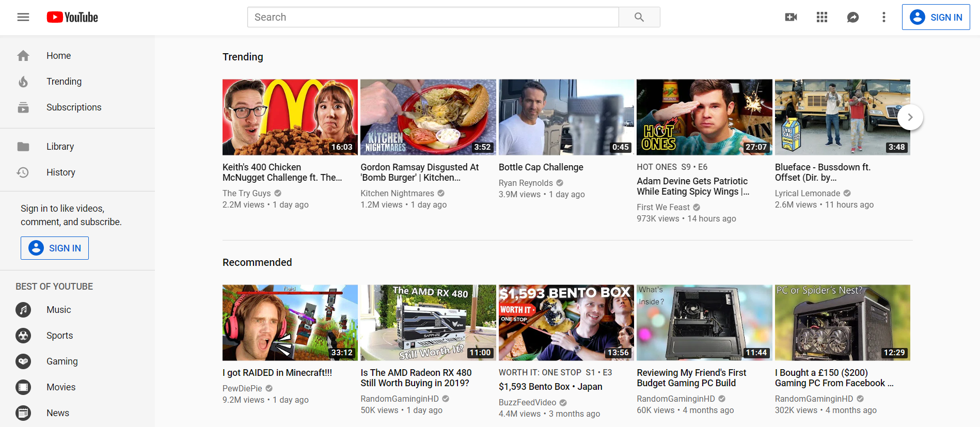Open the Gaming category
The width and height of the screenshot is (980, 427).
61,361
